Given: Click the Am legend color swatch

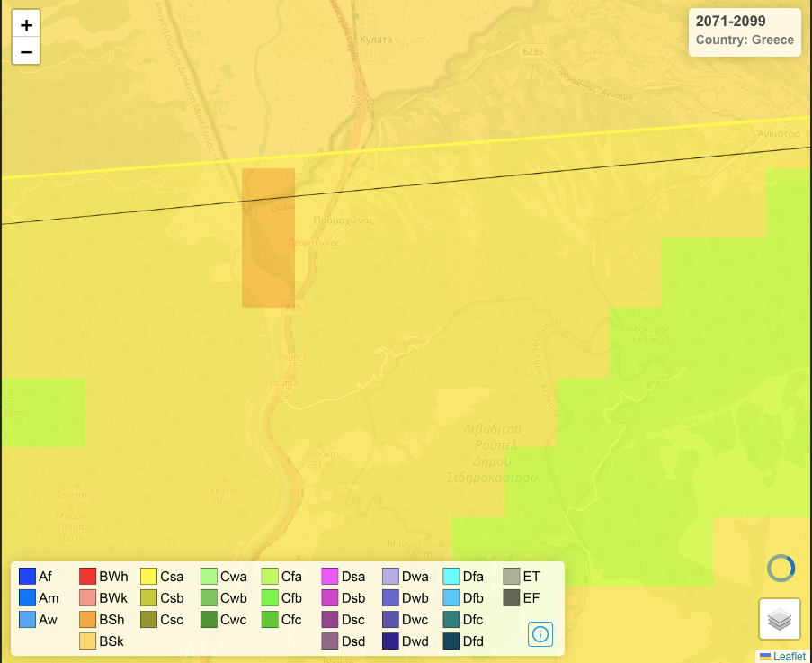Looking at the screenshot, I should click(x=27, y=597).
